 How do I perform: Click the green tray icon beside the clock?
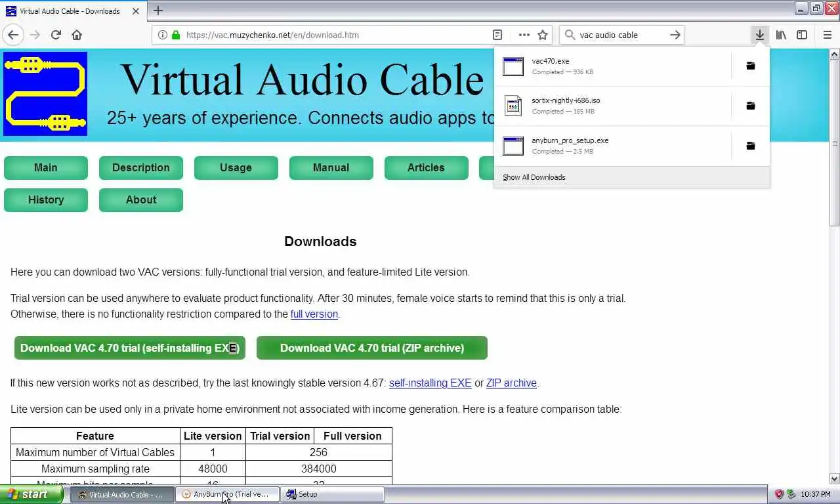[791, 494]
